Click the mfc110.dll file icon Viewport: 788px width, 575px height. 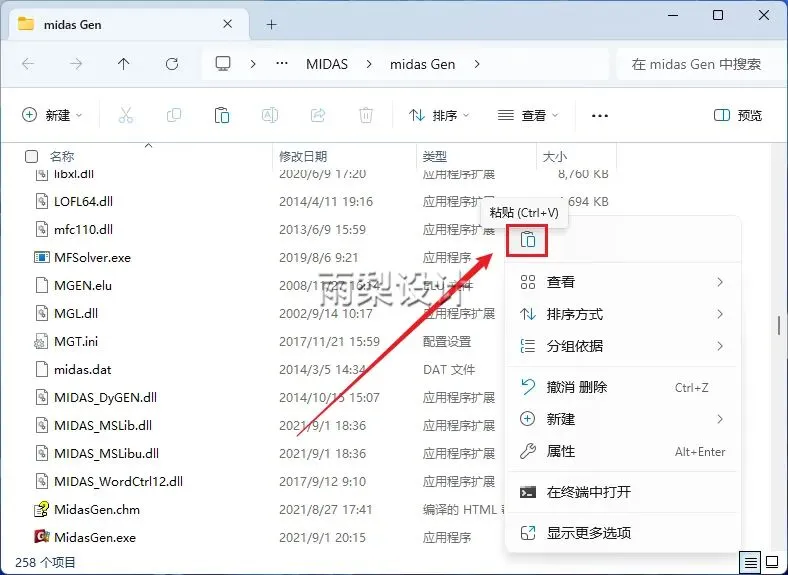[41, 229]
